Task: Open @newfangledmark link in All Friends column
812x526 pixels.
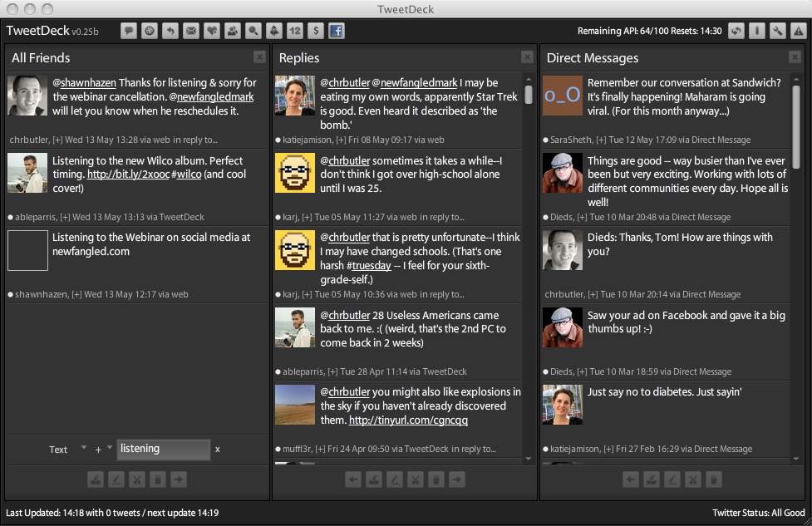Action: (x=211, y=97)
